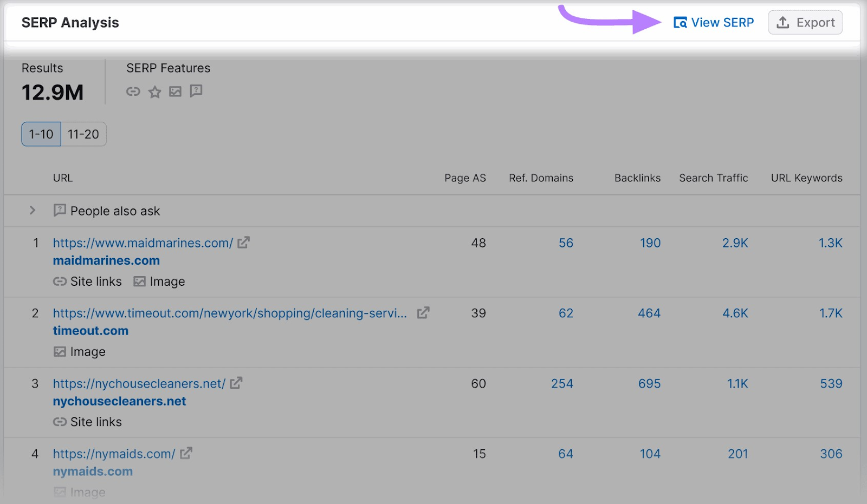Open the View SERP link
Image resolution: width=867 pixels, height=504 pixels.
[x=722, y=22]
